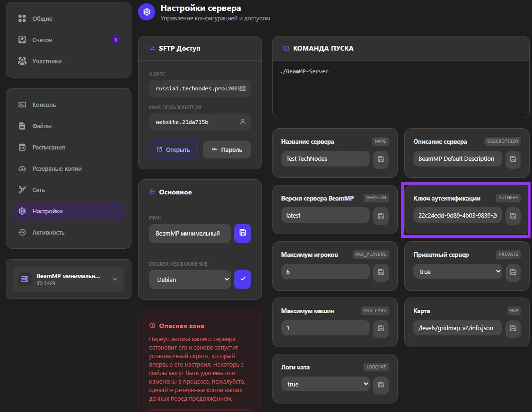Expand the BeamMP минимальн... server selector

pyautogui.click(x=69, y=279)
